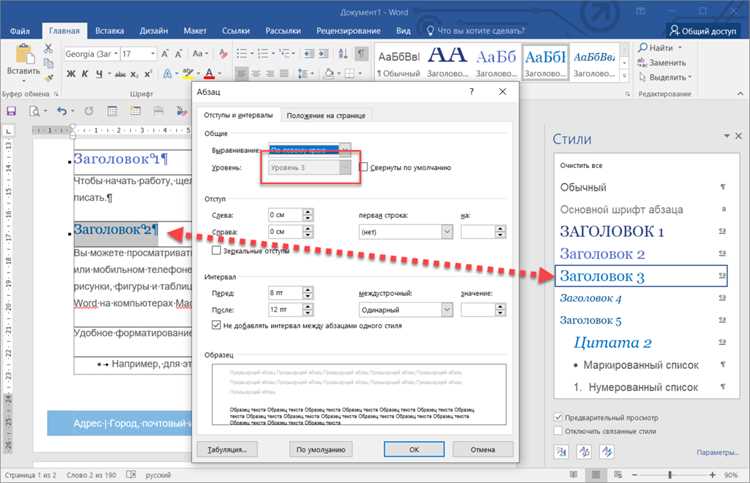Open the font name Georgia dropdown
This screenshot has height=483, width=750.
(x=116, y=54)
